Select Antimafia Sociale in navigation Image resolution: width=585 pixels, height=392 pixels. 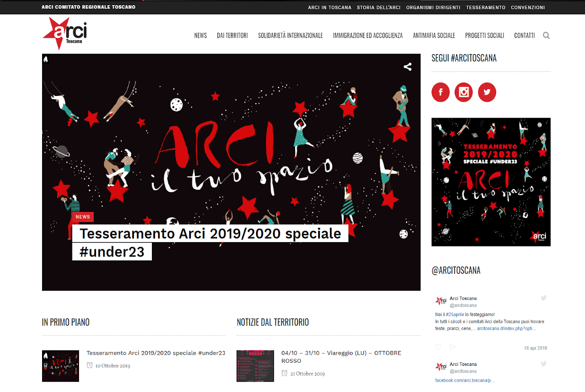point(434,35)
